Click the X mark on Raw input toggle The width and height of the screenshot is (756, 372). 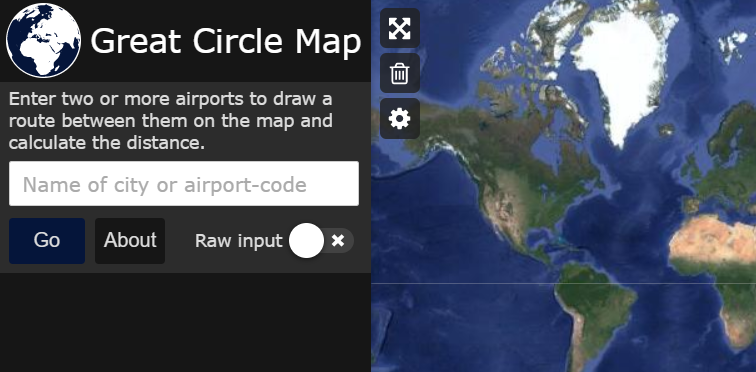point(338,240)
